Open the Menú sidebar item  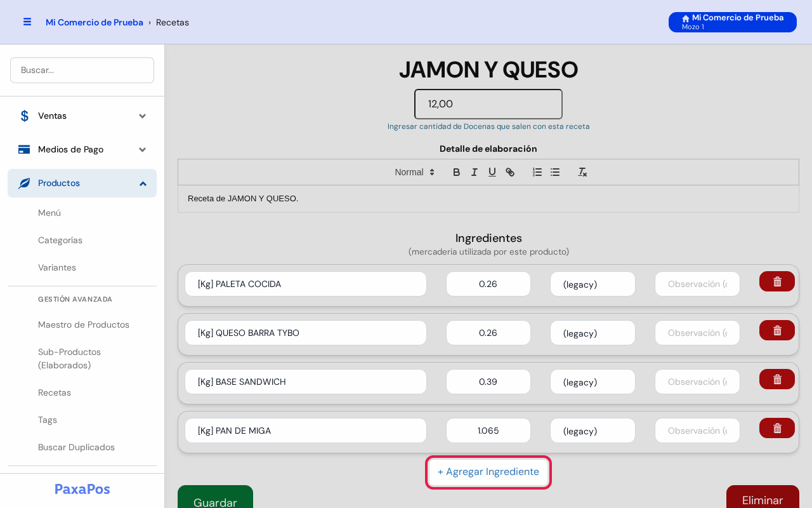tap(49, 213)
